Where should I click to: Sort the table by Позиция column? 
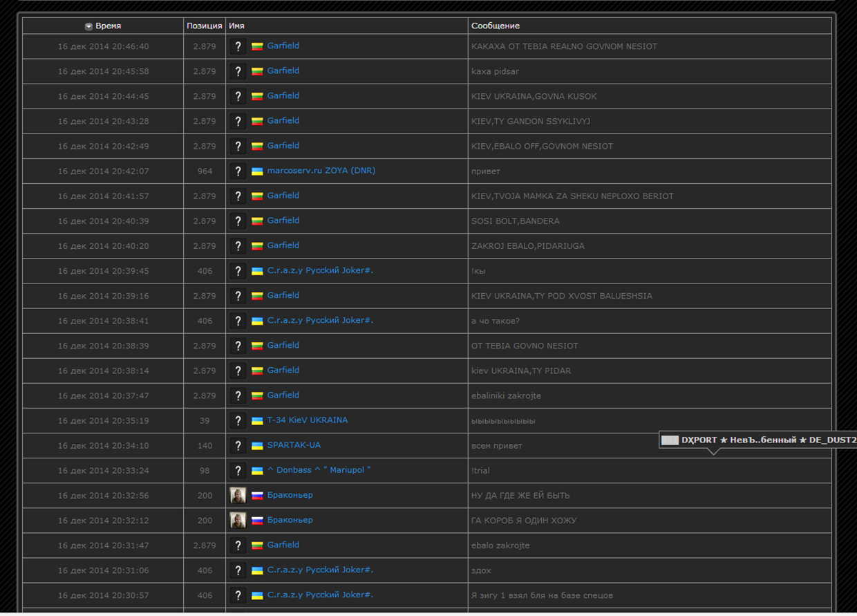tap(204, 26)
